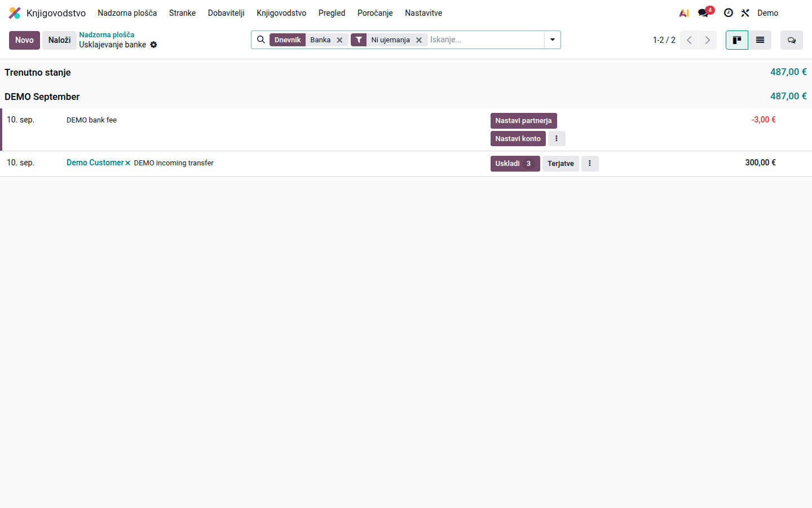Click Nastavi konto button
Viewport: 812px width, 508px height.
pyautogui.click(x=518, y=138)
